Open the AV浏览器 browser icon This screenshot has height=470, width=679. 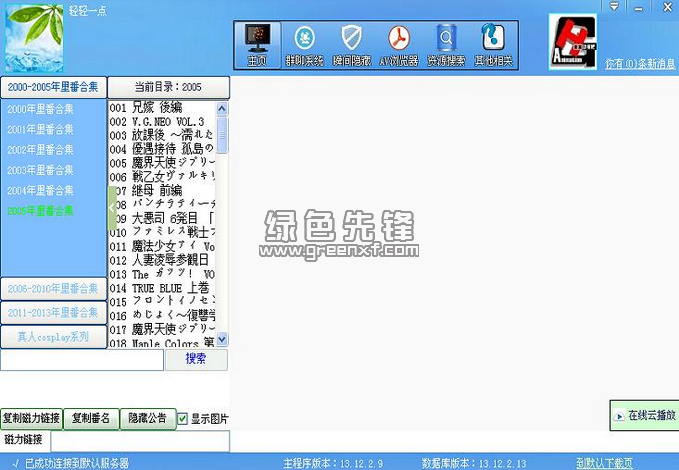click(398, 45)
